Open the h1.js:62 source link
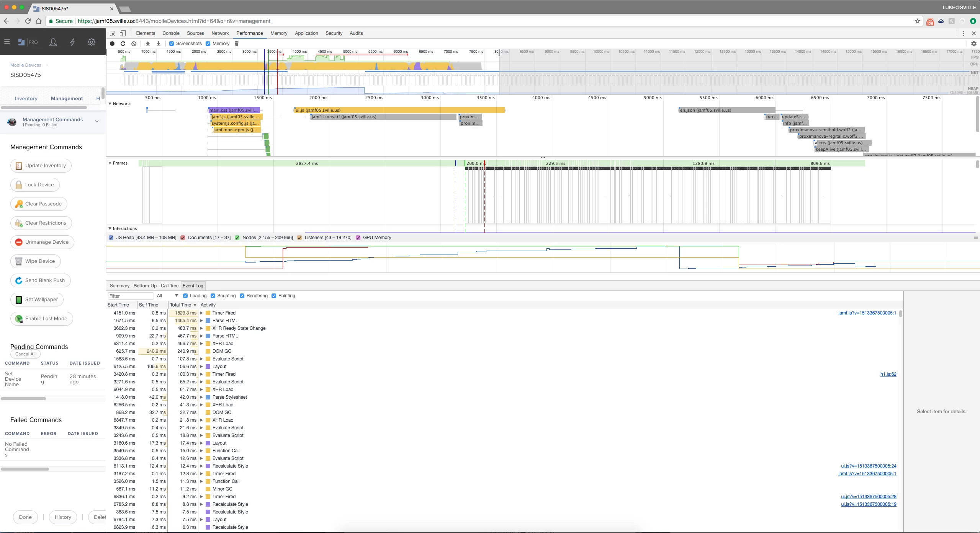The width and height of the screenshot is (980, 533). tap(888, 374)
